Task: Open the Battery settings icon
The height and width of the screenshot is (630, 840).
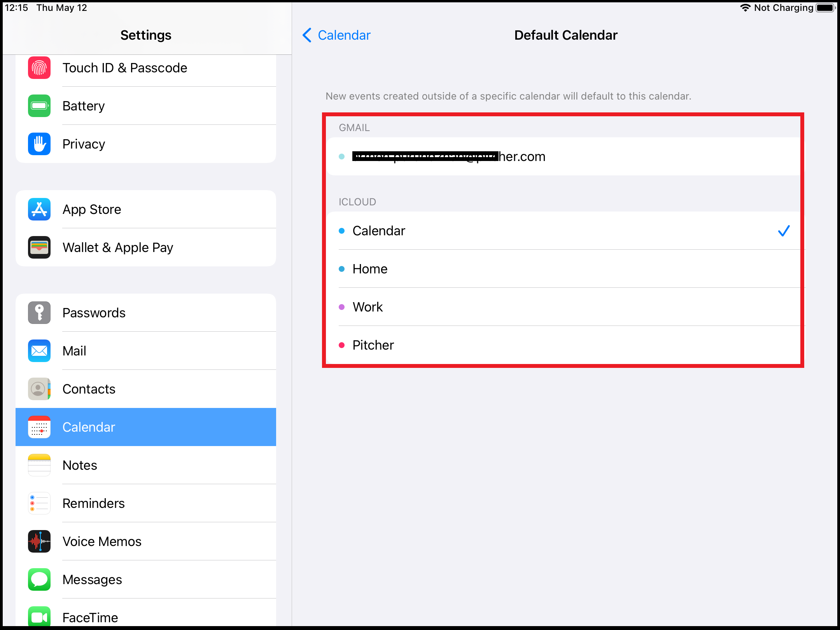Action: coord(39,106)
